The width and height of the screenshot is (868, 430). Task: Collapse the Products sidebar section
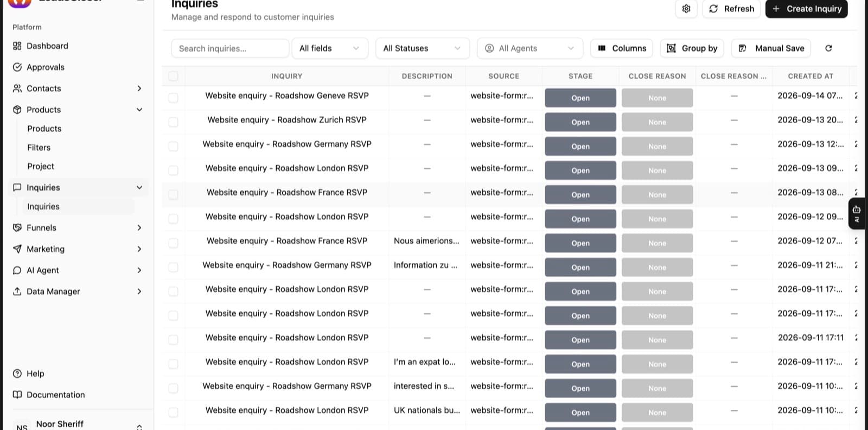(x=139, y=110)
